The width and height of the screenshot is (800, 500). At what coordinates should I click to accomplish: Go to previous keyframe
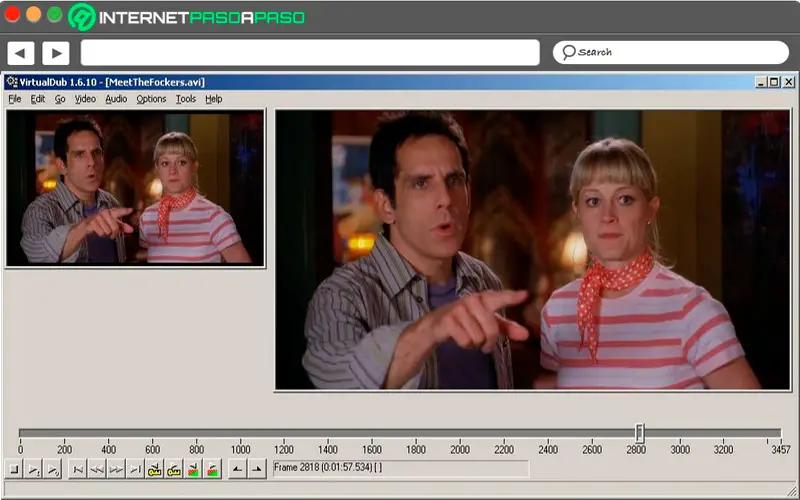[x=155, y=469]
